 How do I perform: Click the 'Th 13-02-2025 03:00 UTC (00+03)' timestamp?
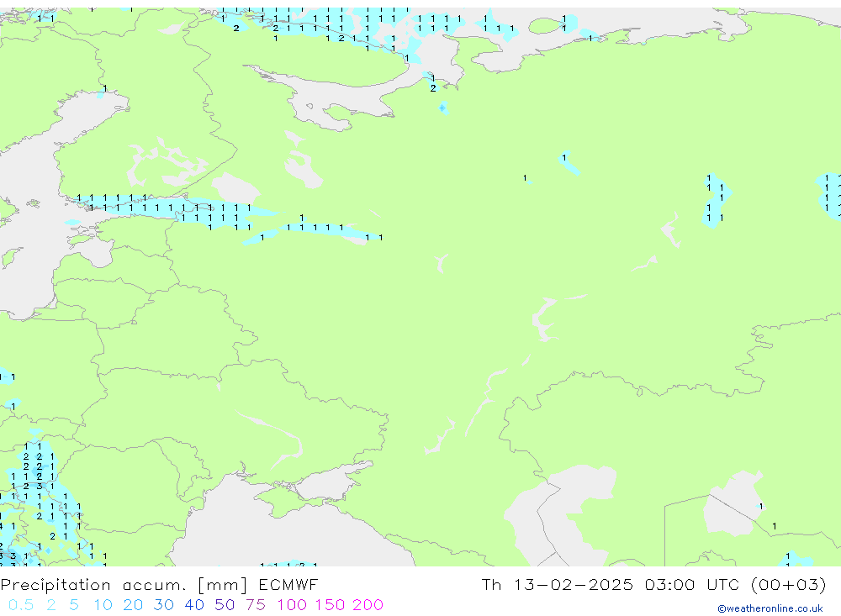point(653,585)
